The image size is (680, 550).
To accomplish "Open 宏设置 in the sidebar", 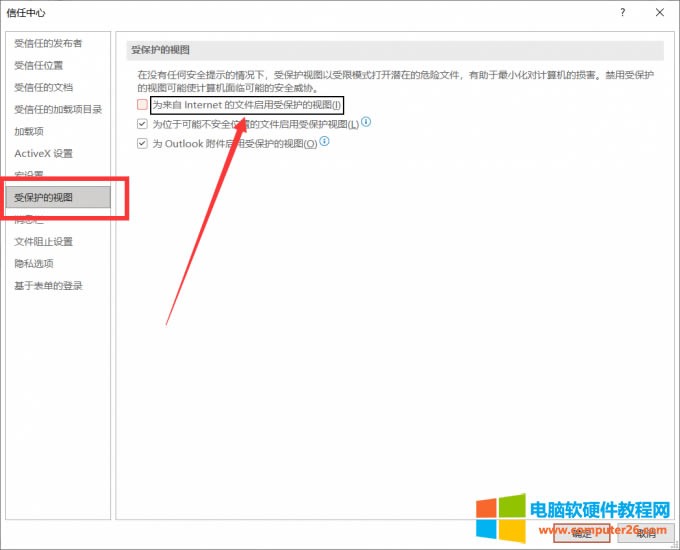I will pos(29,175).
